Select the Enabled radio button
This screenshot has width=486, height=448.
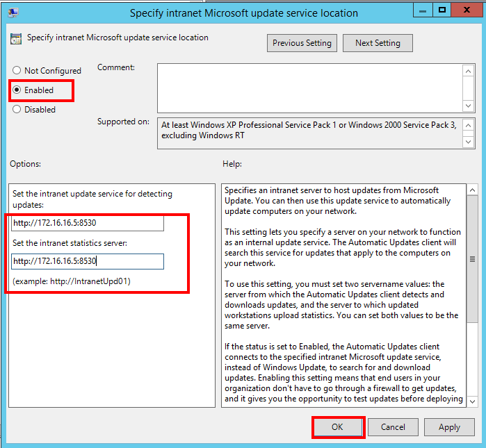tap(17, 90)
